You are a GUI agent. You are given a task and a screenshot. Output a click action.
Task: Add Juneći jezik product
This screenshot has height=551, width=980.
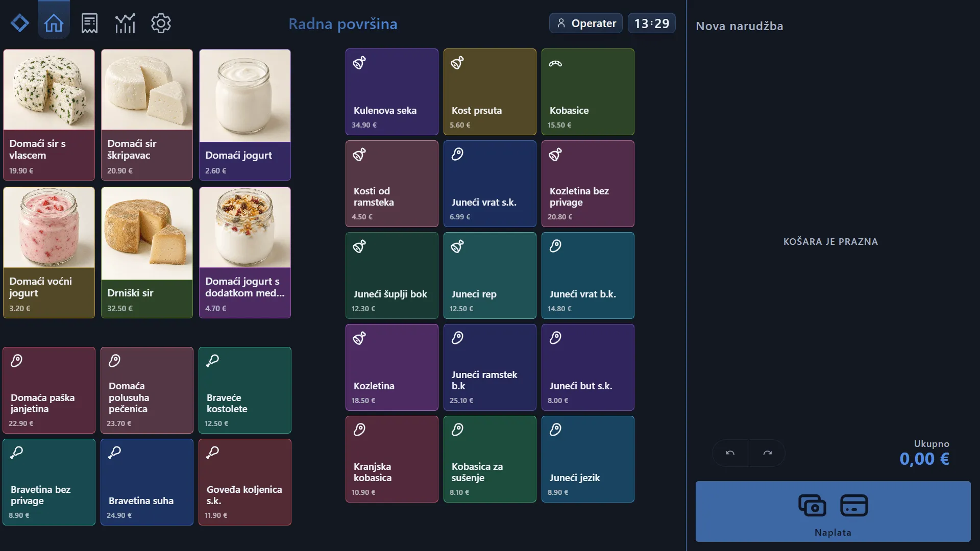pyautogui.click(x=588, y=459)
